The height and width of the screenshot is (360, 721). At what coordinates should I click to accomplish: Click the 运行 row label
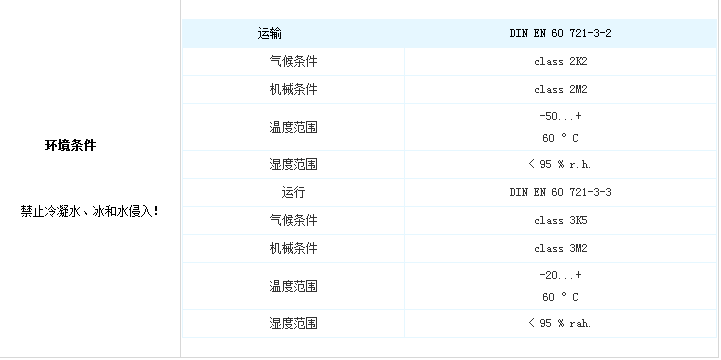293,192
